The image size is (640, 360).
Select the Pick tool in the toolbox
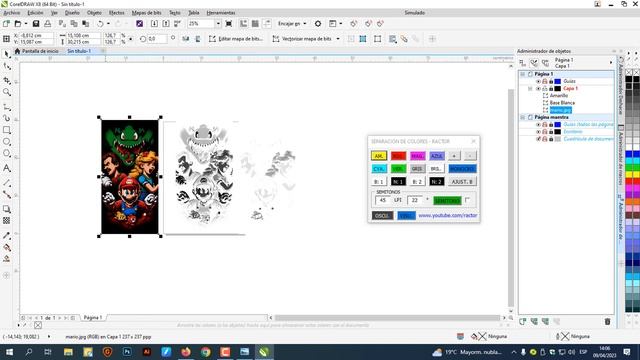tap(7, 54)
